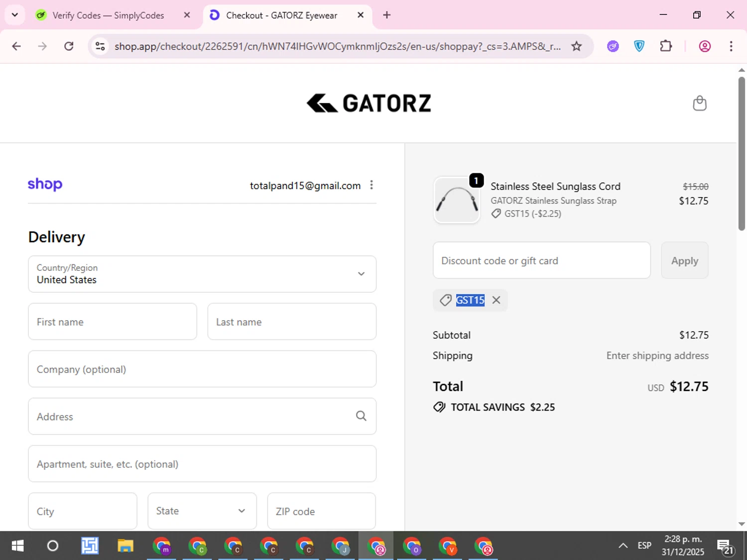Open the Country/Region dropdown
Image resolution: width=747 pixels, height=560 pixels.
click(x=202, y=274)
